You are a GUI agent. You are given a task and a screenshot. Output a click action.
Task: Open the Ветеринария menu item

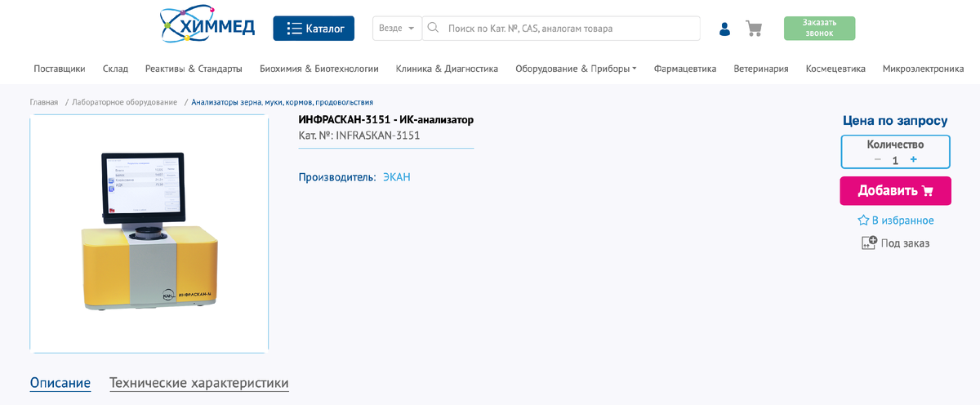pos(761,69)
